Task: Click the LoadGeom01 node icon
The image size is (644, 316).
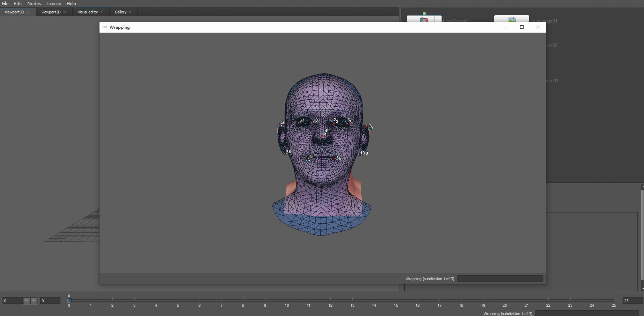Action: click(424, 19)
